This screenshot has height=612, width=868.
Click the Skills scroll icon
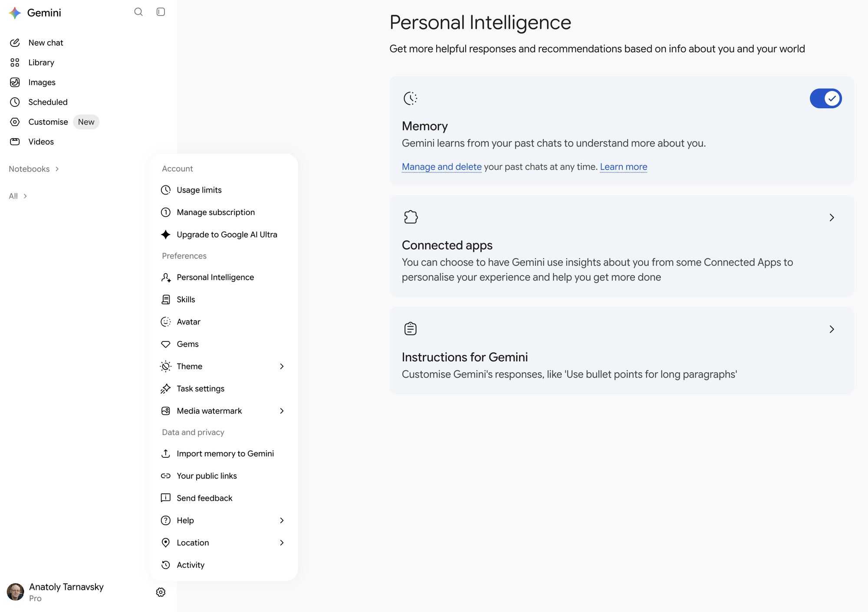(x=166, y=299)
